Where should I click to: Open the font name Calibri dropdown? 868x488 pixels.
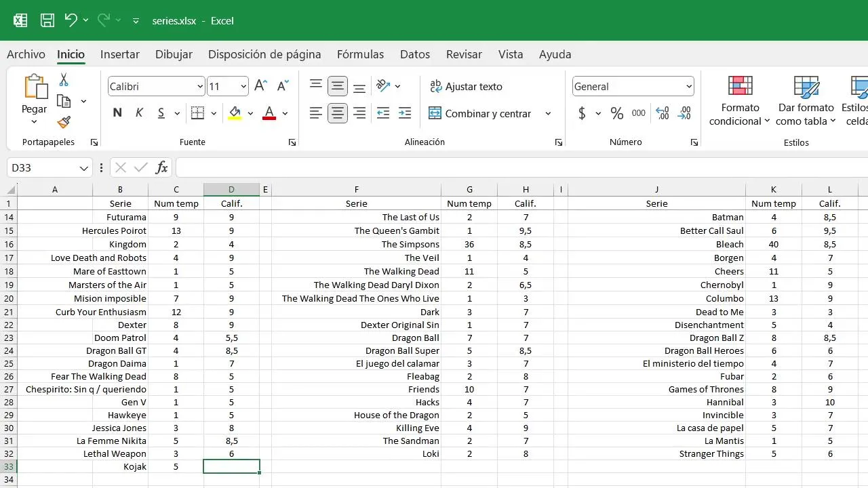coord(200,86)
